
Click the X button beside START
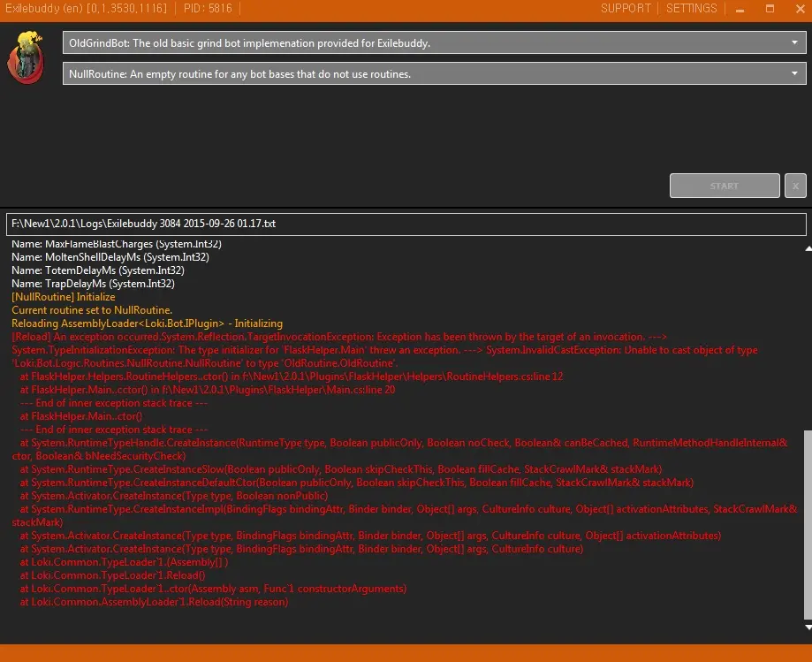pos(795,186)
